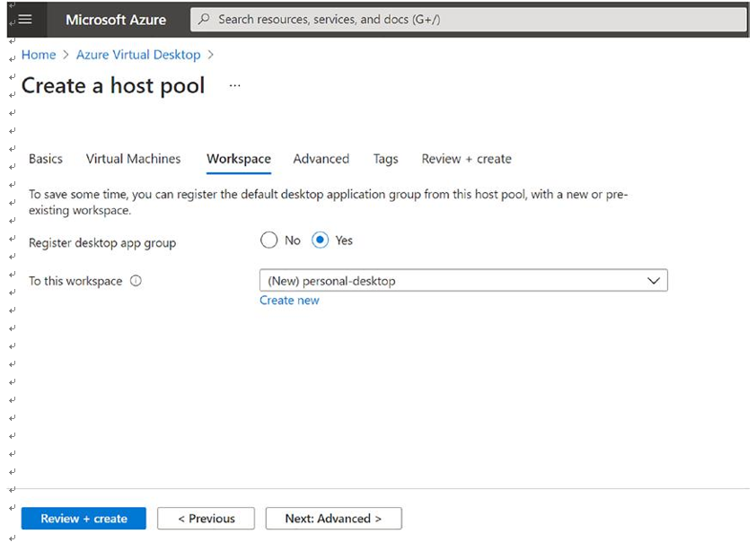756x551 pixels.
Task: Click the Create a host pool heading
Action: pyautogui.click(x=113, y=86)
